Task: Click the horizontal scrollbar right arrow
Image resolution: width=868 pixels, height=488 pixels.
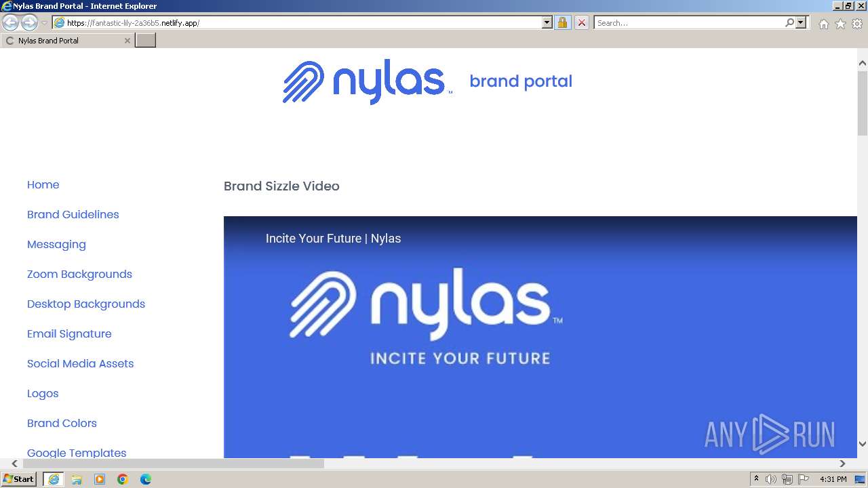Action: coord(842,464)
